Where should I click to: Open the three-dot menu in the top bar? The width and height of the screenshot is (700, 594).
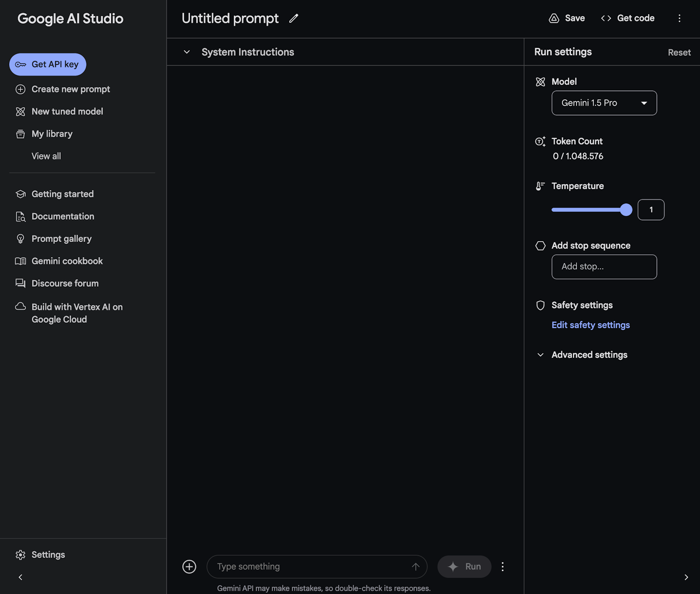679,18
